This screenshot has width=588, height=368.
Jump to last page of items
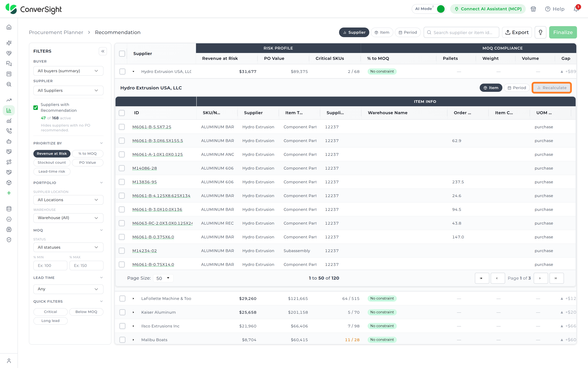coord(556,278)
